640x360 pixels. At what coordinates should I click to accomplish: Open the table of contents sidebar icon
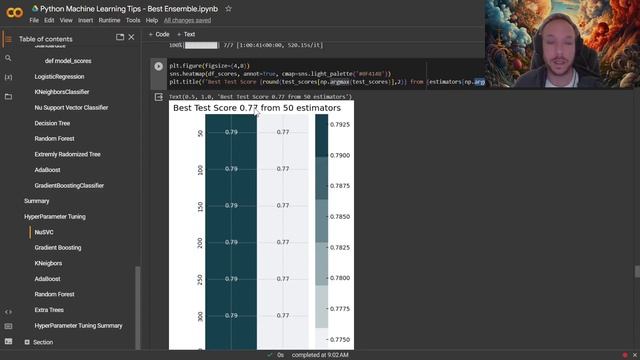pyautogui.click(x=8, y=39)
